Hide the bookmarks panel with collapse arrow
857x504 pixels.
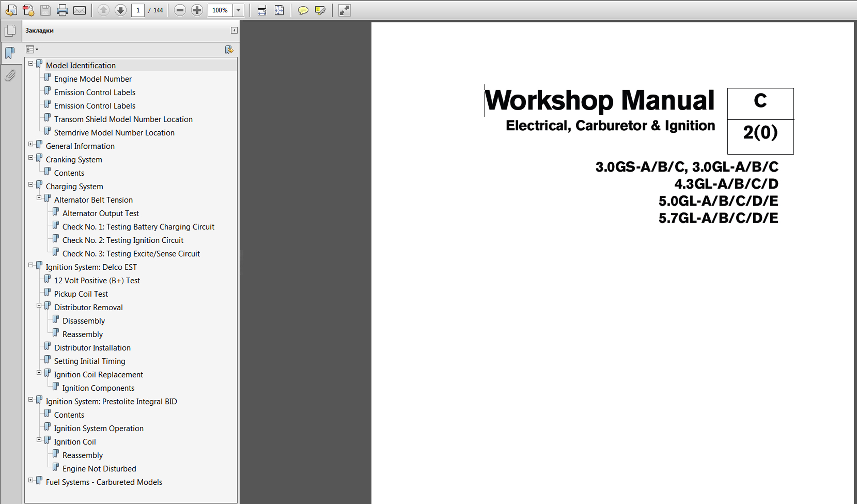pos(234,30)
